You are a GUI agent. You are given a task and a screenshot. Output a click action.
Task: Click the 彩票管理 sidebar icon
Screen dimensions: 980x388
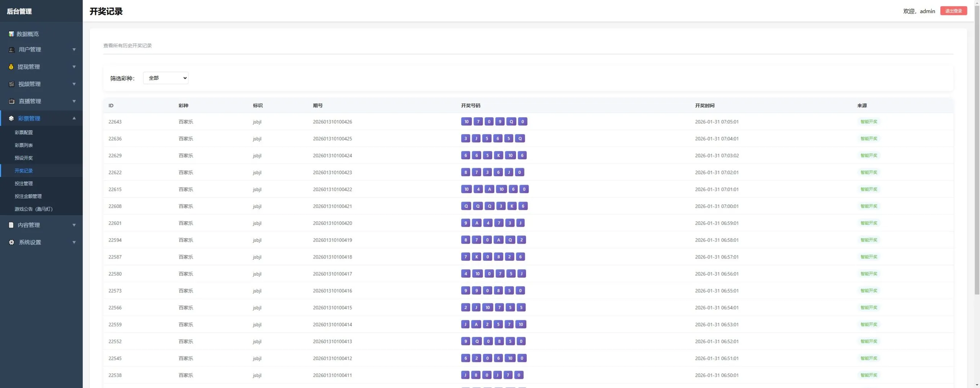11,119
